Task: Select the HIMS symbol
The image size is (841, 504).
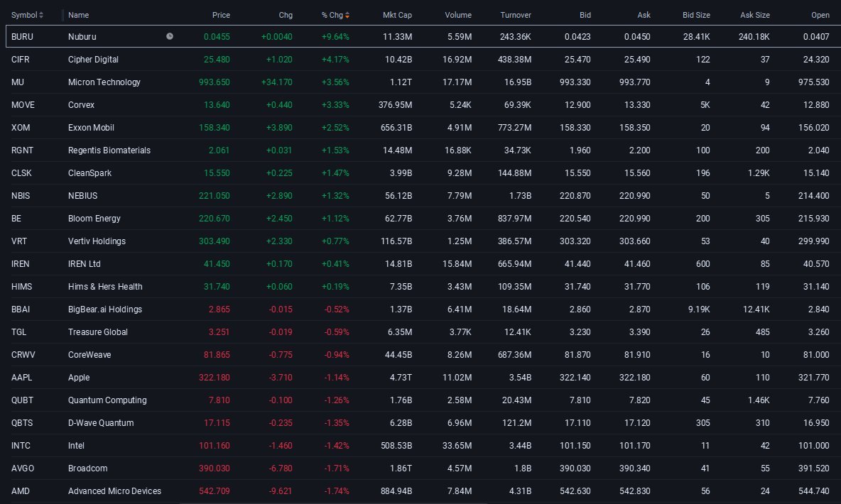Action: click(x=21, y=286)
